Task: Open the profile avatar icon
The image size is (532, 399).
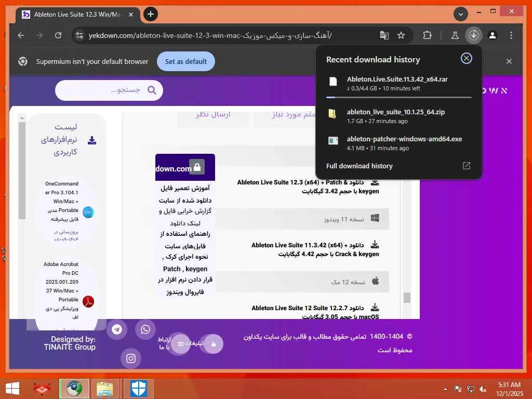Action: tap(493, 35)
